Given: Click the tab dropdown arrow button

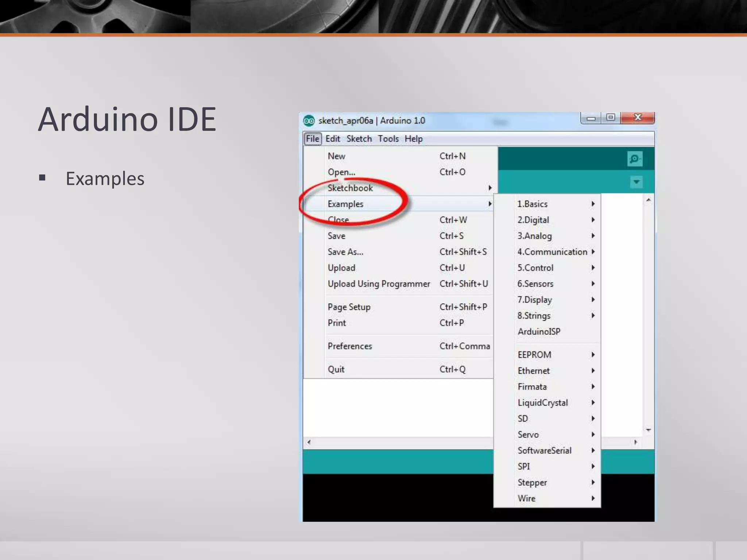Looking at the screenshot, I should [x=636, y=182].
